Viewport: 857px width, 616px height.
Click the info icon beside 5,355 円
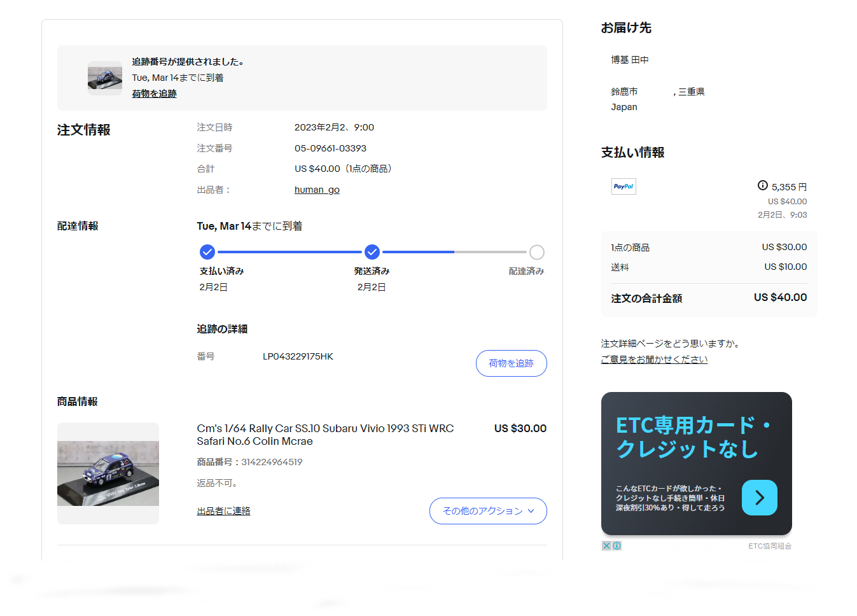(x=762, y=186)
